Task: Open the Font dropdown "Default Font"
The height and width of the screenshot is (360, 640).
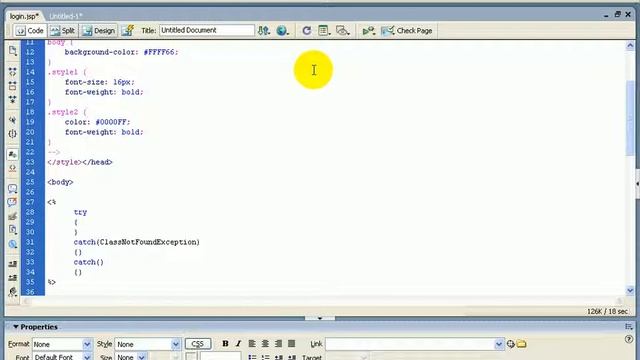Action: [62, 357]
